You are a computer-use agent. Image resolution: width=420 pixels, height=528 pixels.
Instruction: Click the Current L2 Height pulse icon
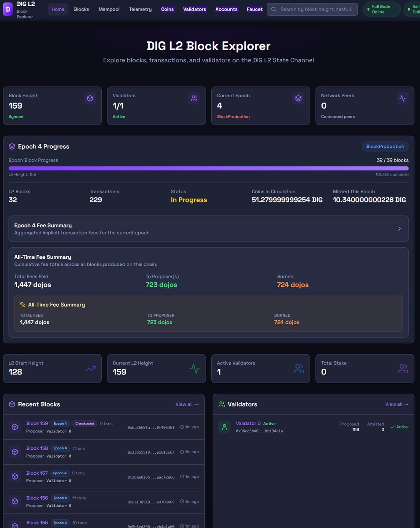pyautogui.click(x=195, y=369)
